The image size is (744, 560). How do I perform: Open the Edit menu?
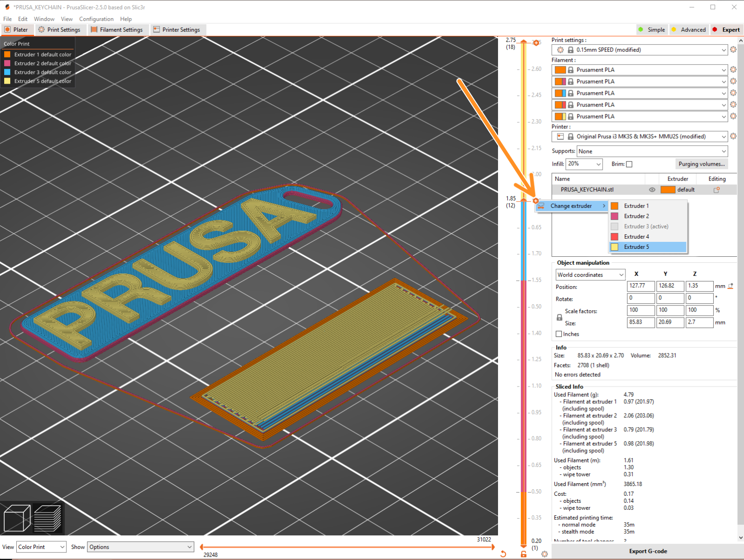point(23,19)
